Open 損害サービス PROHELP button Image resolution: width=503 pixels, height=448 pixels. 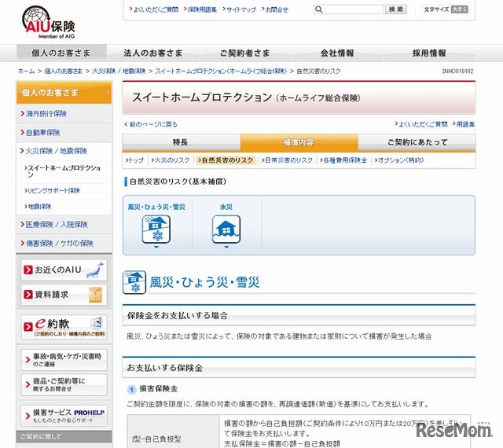[64, 416]
